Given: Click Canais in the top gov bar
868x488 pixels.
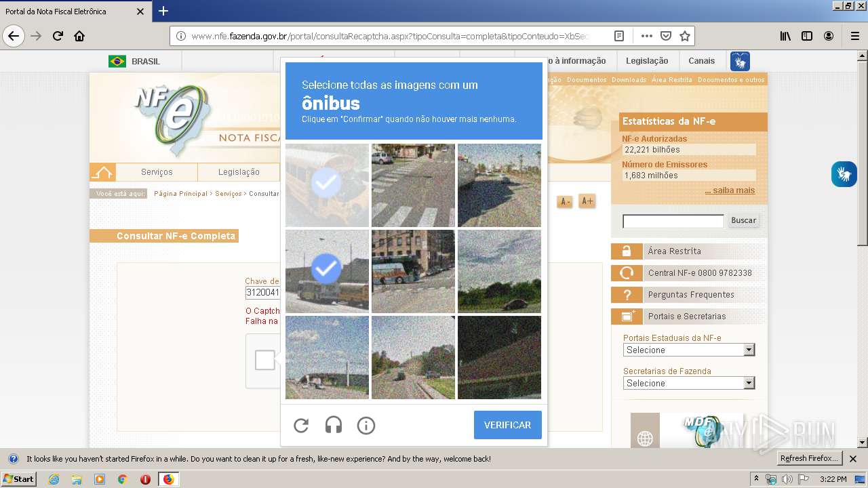Looking at the screenshot, I should [x=702, y=61].
